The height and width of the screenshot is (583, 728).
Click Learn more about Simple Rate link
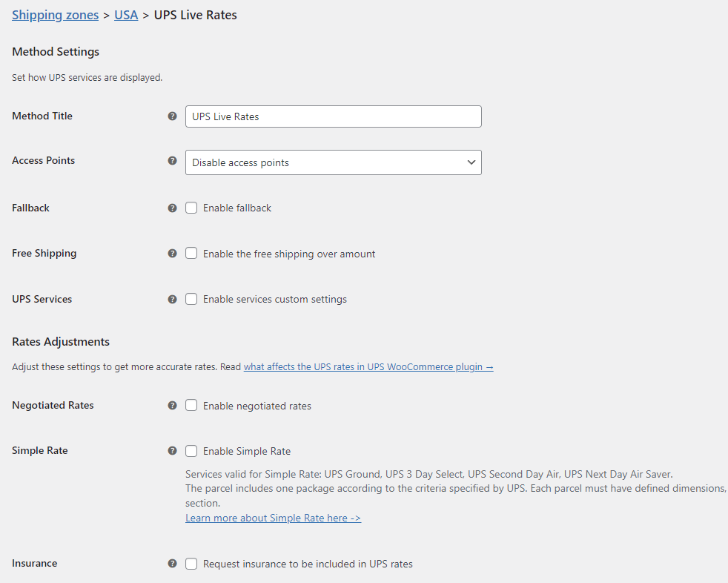273,517
